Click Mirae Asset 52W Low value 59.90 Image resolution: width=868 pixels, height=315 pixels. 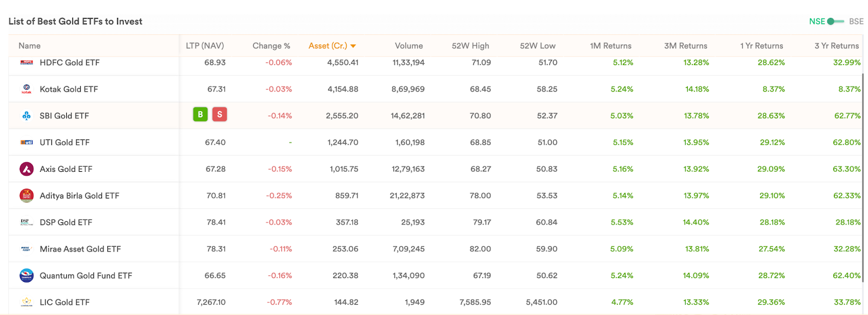point(547,249)
